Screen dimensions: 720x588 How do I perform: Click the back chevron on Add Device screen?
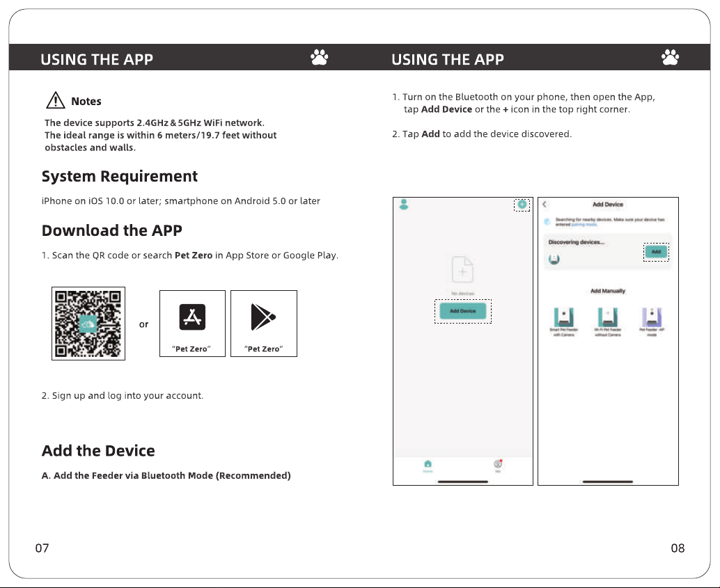545,205
